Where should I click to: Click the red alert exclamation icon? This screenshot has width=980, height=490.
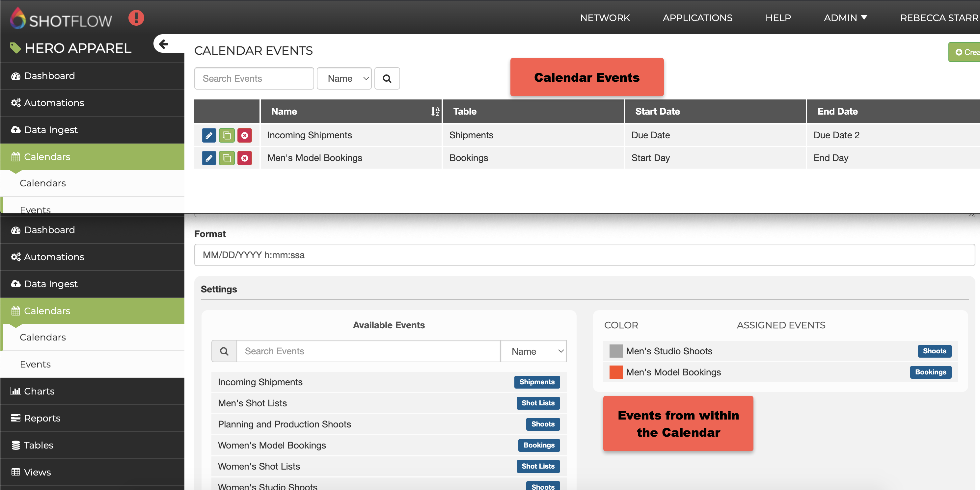click(136, 18)
